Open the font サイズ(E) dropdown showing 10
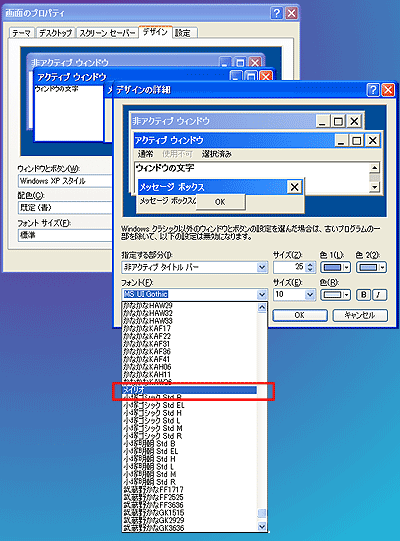400x541 pixels. pyautogui.click(x=310, y=295)
